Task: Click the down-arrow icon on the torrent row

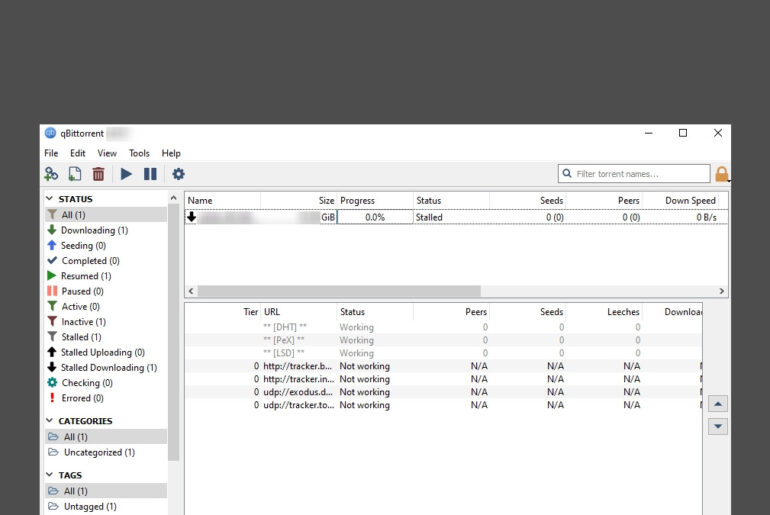Action: point(192,217)
